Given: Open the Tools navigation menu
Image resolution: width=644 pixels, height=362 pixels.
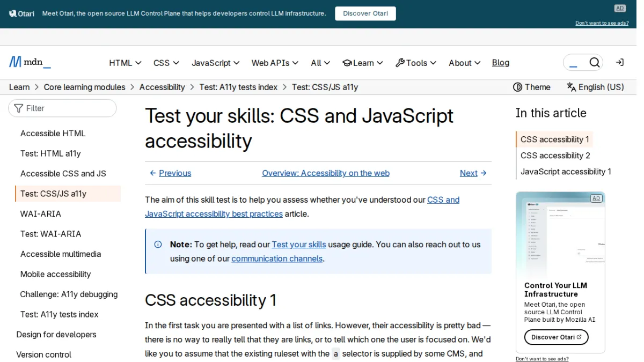Looking at the screenshot, I should click(x=416, y=63).
